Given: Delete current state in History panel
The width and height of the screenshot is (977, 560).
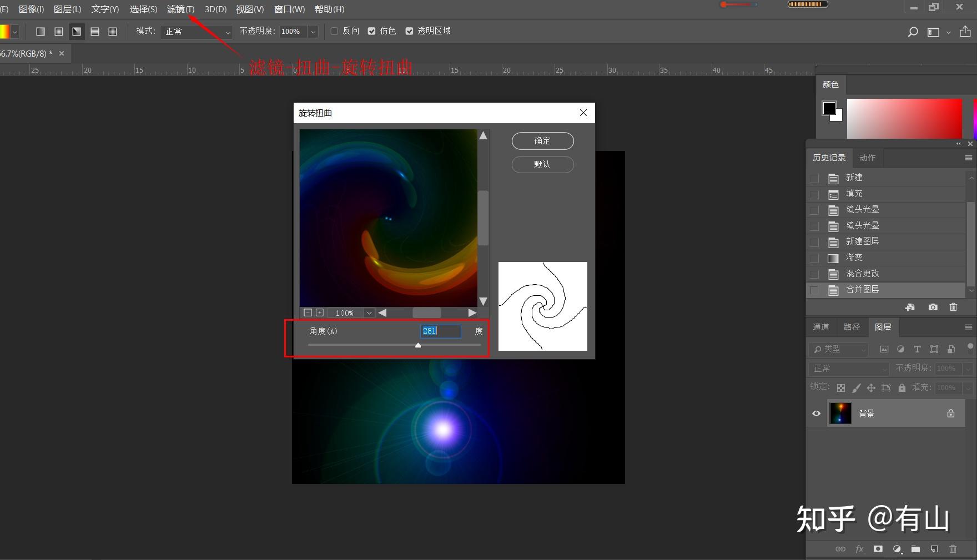Looking at the screenshot, I should coord(953,307).
